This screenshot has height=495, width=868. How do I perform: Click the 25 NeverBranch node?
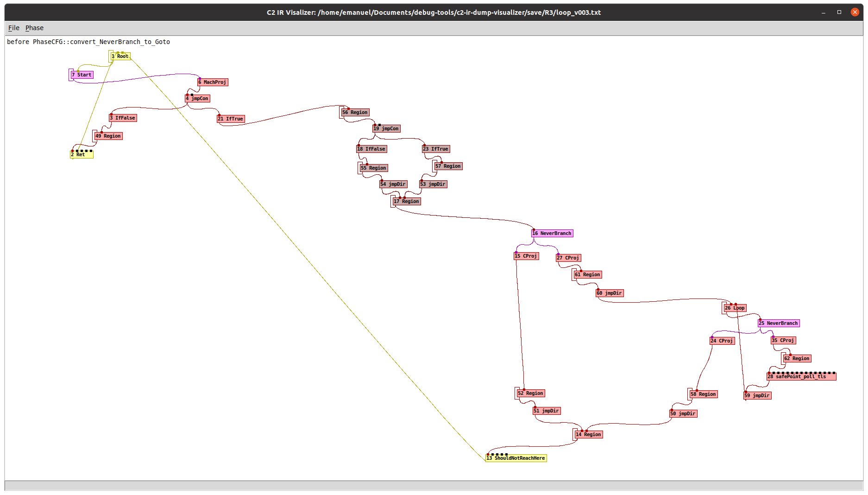pos(779,324)
